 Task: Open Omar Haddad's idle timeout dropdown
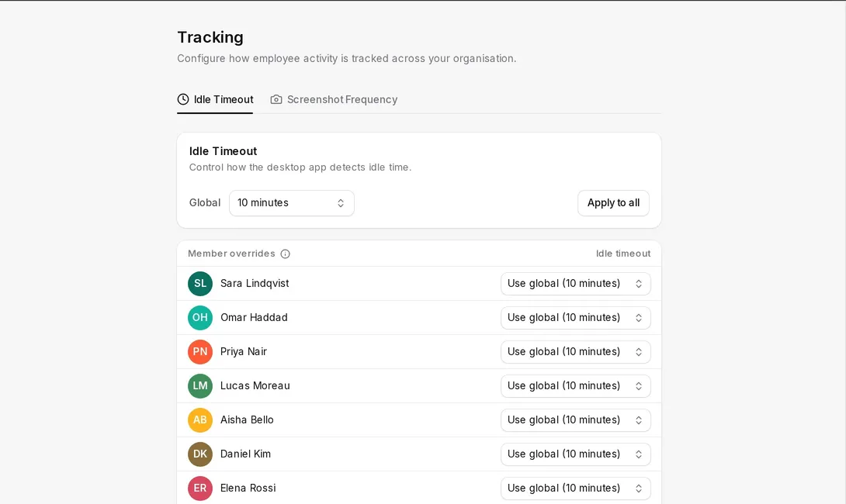pyautogui.click(x=576, y=317)
